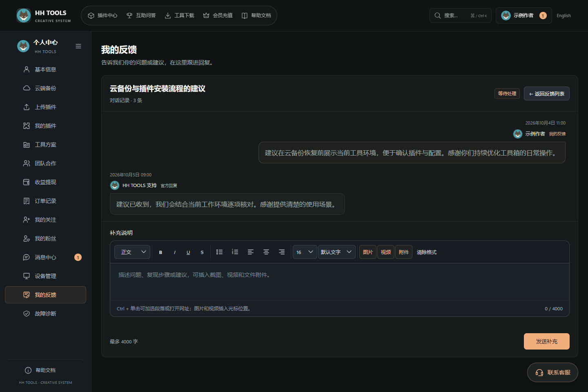Screen dimensions: 588x392
Task: Insert a numbered list
Action: click(235, 252)
